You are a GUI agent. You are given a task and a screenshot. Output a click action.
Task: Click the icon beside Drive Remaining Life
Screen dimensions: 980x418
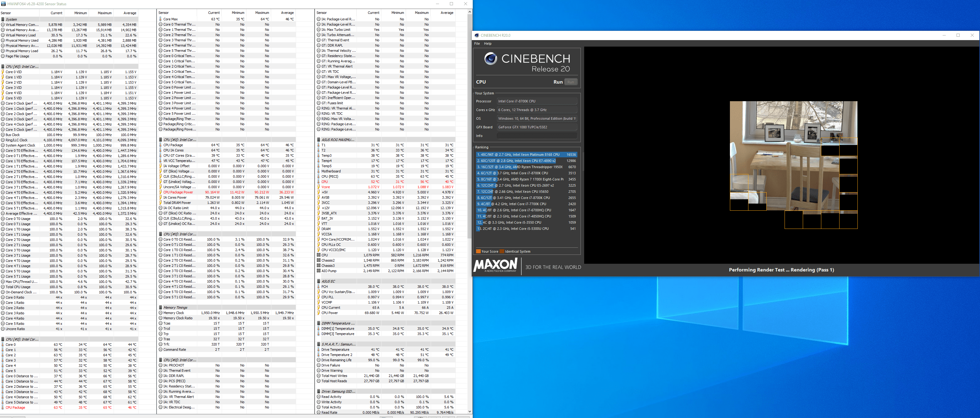tap(318, 360)
